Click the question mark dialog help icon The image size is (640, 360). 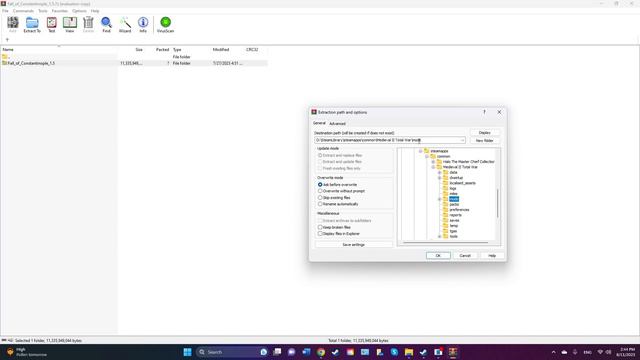484,112
